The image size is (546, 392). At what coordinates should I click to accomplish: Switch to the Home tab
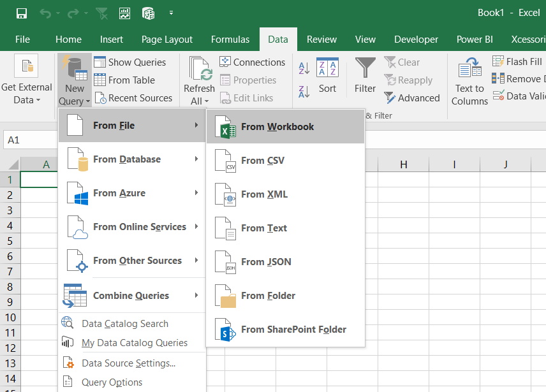click(68, 40)
